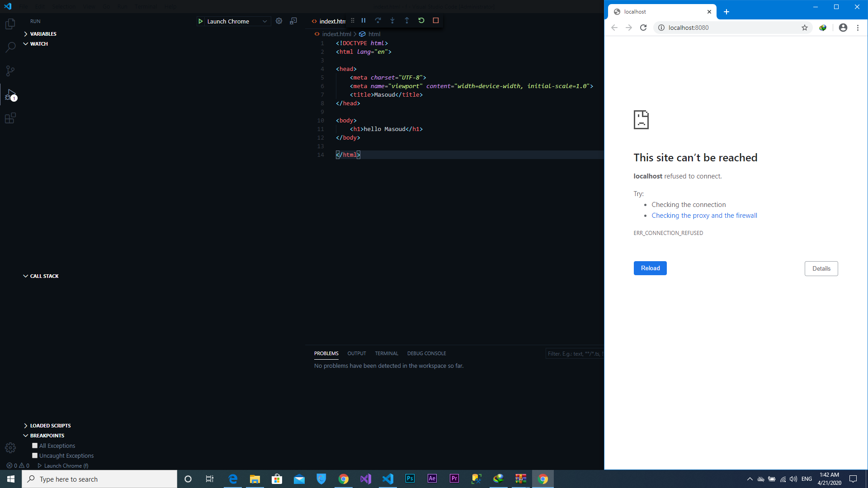The image size is (868, 488).
Task: Click the blue Reload button
Action: [x=650, y=268]
